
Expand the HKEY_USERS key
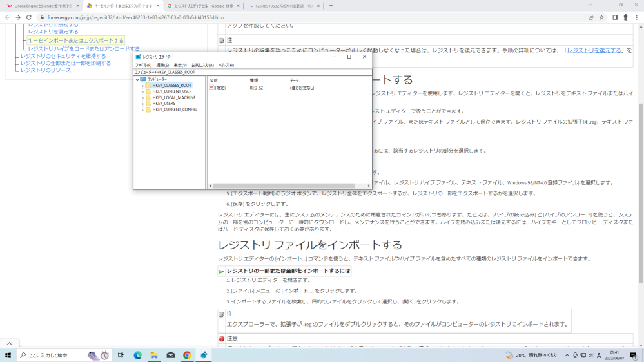tap(142, 104)
